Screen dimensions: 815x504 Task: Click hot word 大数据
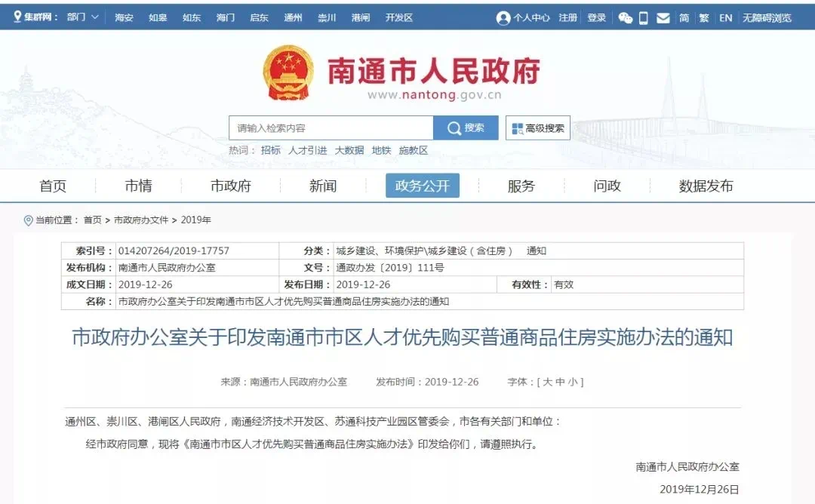pos(349,150)
